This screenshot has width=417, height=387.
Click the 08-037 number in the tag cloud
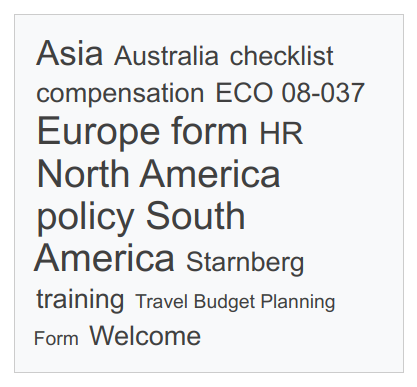323,93
